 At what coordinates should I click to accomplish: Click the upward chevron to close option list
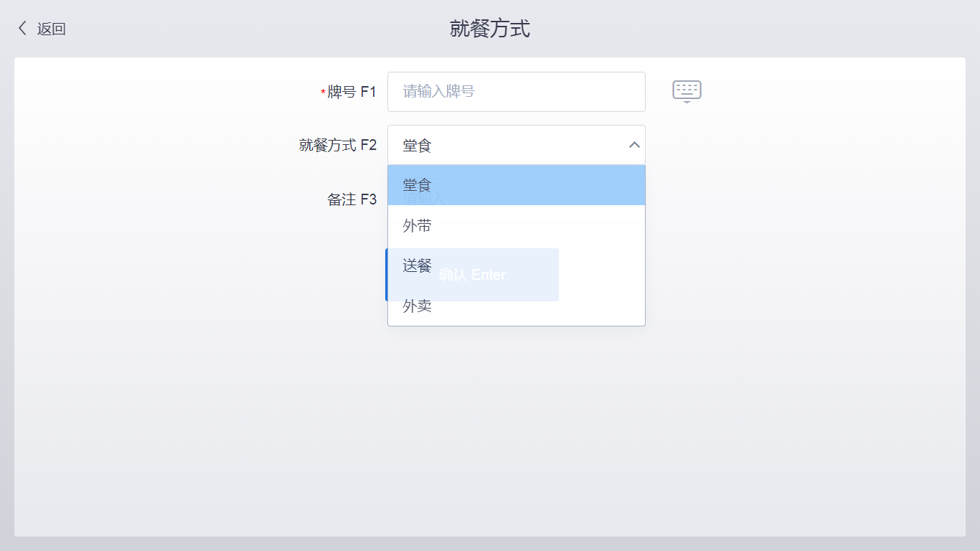634,144
